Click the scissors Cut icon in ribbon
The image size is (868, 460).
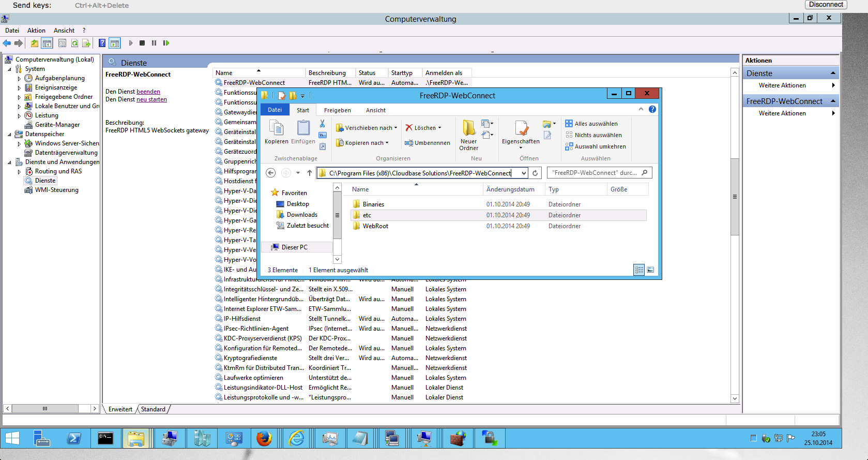pyautogui.click(x=322, y=124)
